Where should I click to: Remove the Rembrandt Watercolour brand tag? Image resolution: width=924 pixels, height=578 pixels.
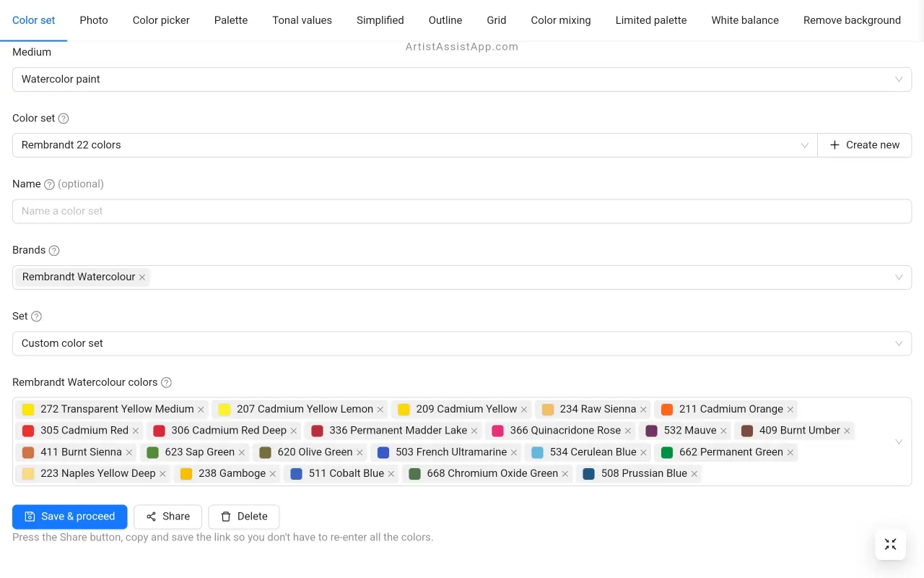coord(142,277)
